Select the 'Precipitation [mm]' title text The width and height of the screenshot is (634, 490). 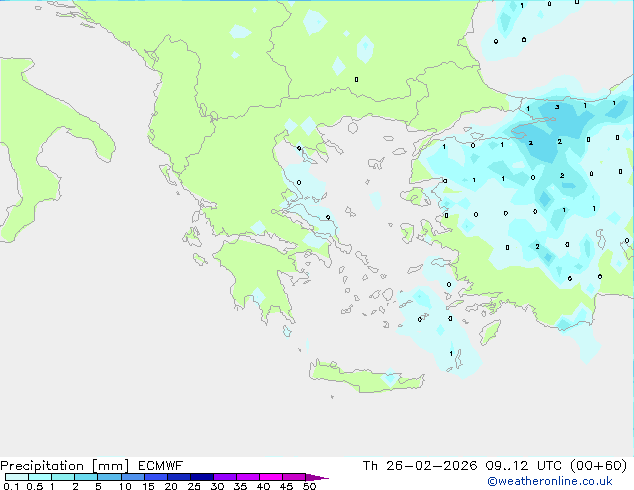click(x=64, y=466)
